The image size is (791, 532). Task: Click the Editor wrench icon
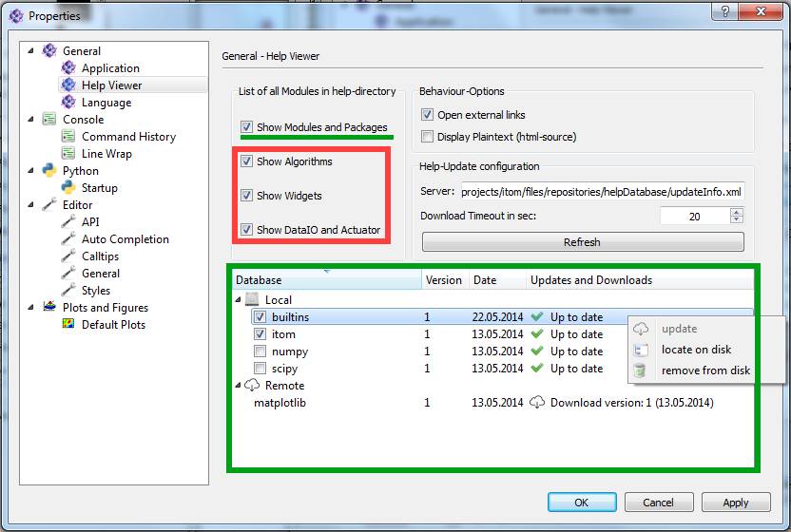(x=49, y=205)
